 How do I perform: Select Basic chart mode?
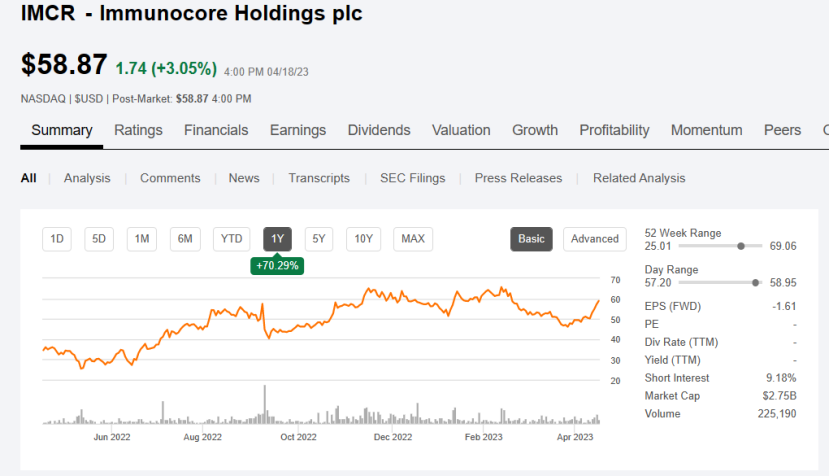click(x=531, y=239)
